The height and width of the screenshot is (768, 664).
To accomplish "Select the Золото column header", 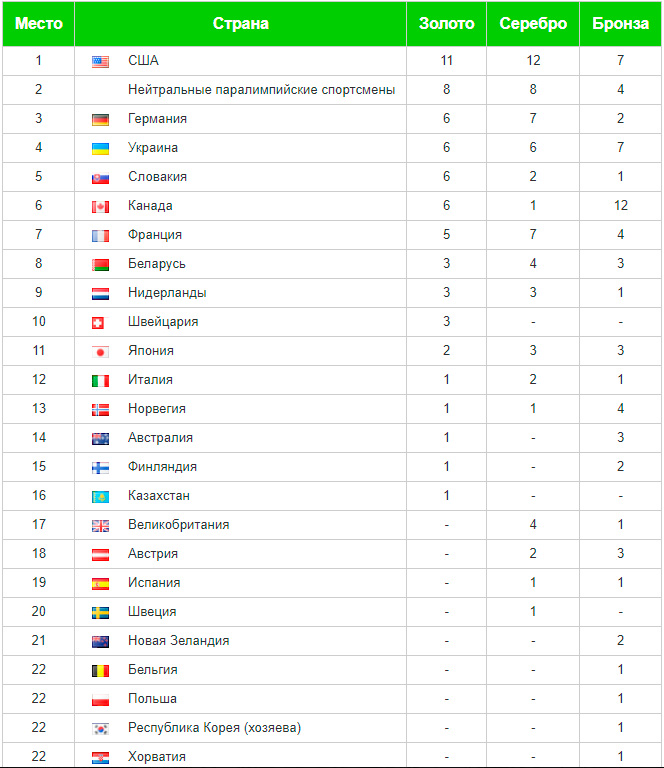I will 447,24.
